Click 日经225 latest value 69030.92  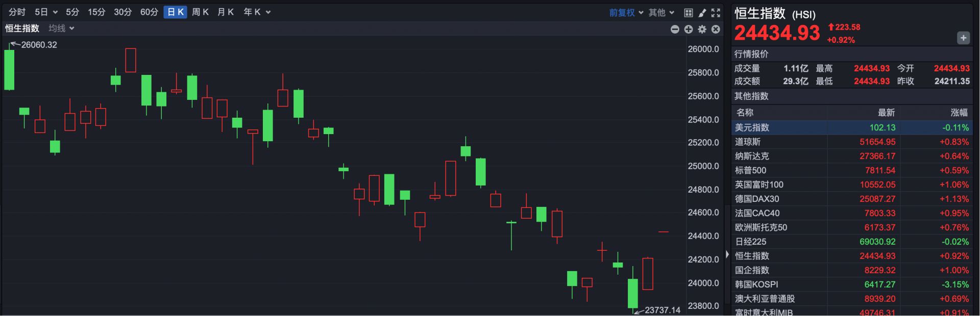(x=876, y=242)
